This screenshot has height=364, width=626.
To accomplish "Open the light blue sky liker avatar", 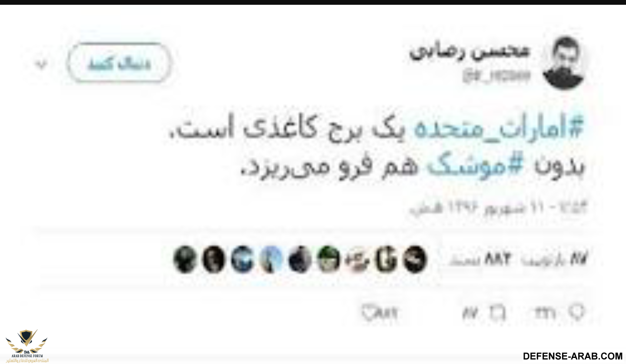I will pos(271,259).
